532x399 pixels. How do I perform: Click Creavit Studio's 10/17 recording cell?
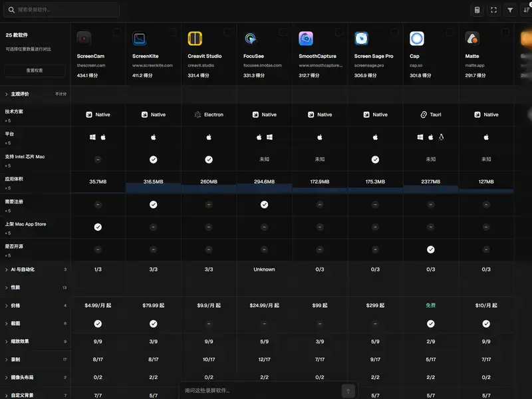coord(209,359)
